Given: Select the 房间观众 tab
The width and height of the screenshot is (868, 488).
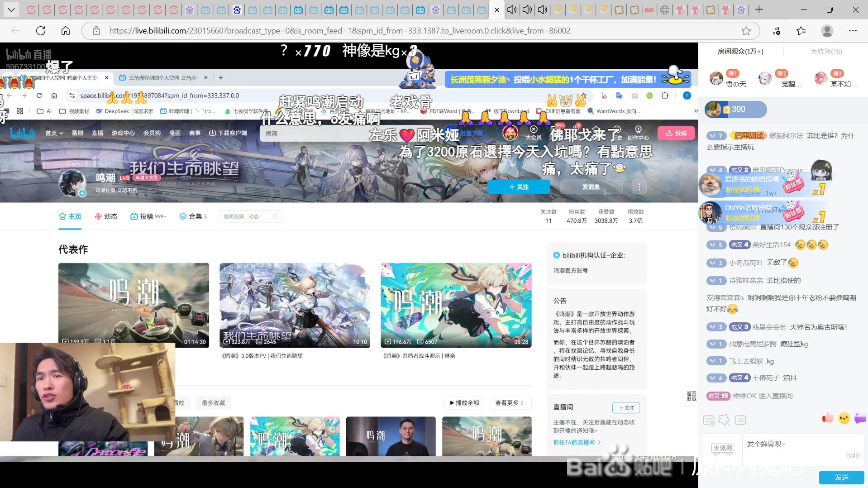Looking at the screenshot, I should 740,51.
